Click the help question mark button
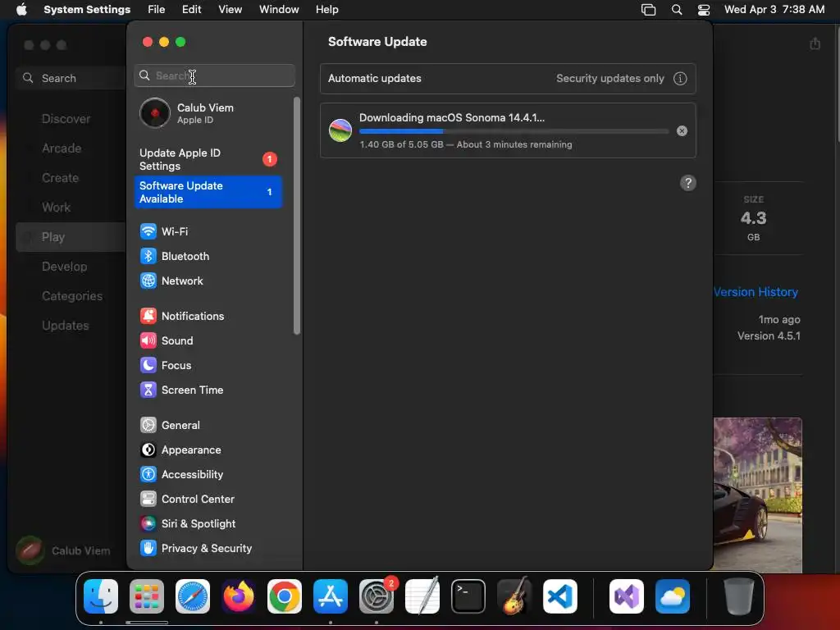This screenshot has width=840, height=630. click(688, 183)
